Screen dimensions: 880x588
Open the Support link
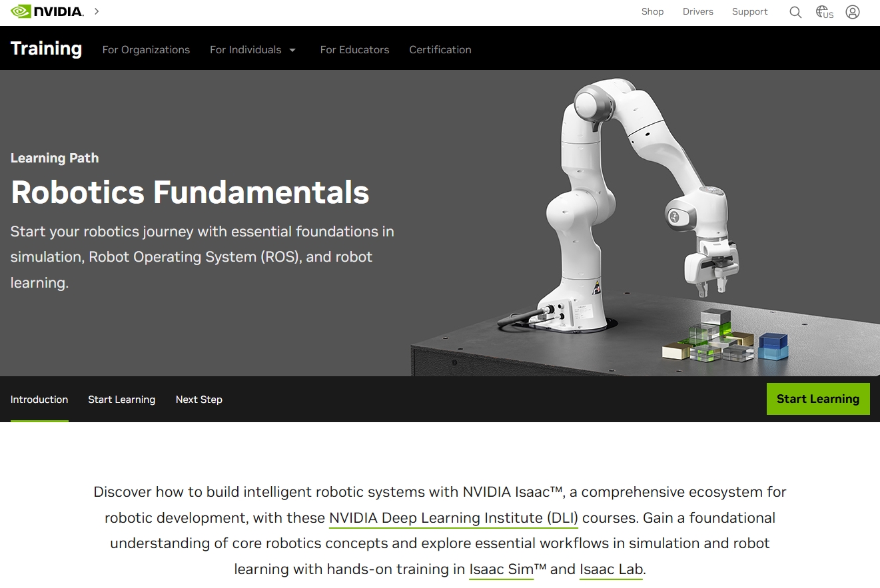(x=749, y=12)
